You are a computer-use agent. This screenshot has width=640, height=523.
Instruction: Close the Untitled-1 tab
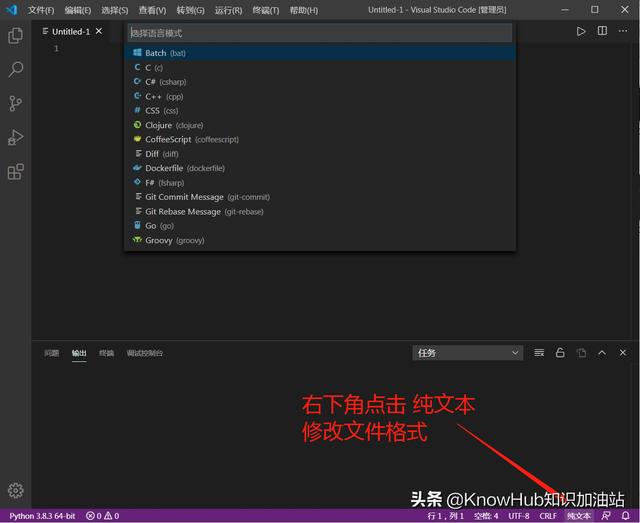[x=99, y=31]
